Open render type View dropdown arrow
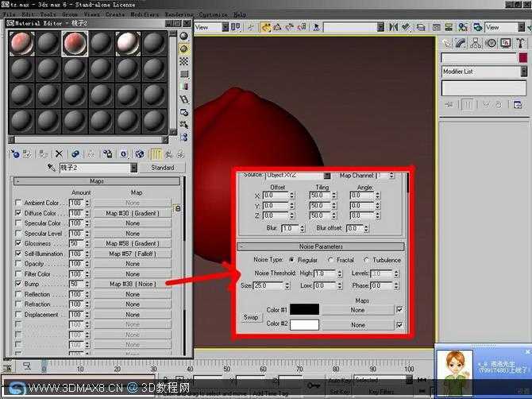Viewport: 532px width, 399px height. pyautogui.click(x=522, y=27)
